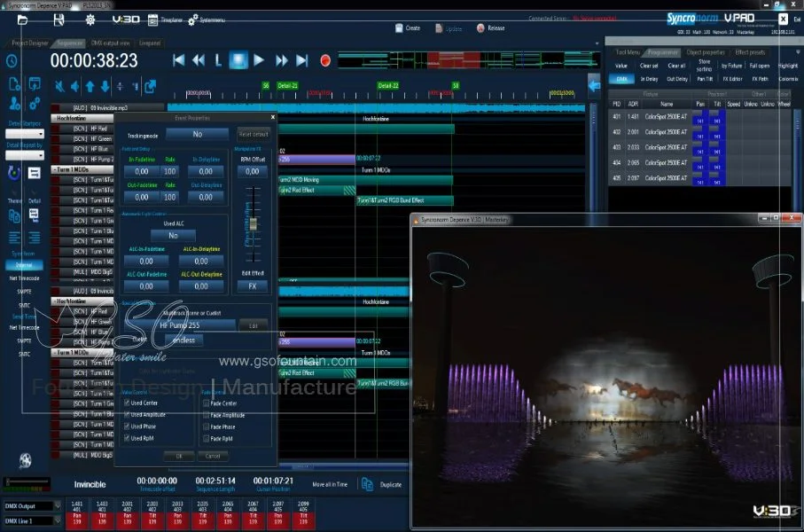Start recording with the red record button

[325, 60]
